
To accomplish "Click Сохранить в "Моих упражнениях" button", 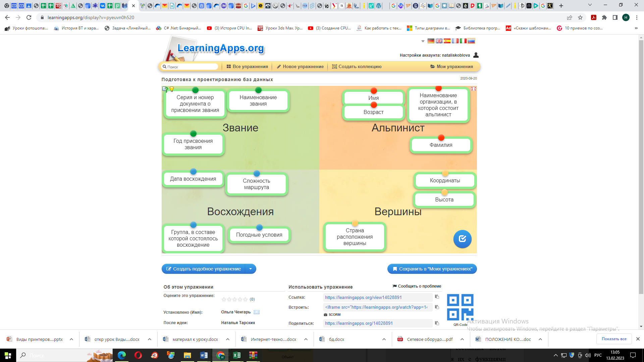I will pos(432,269).
